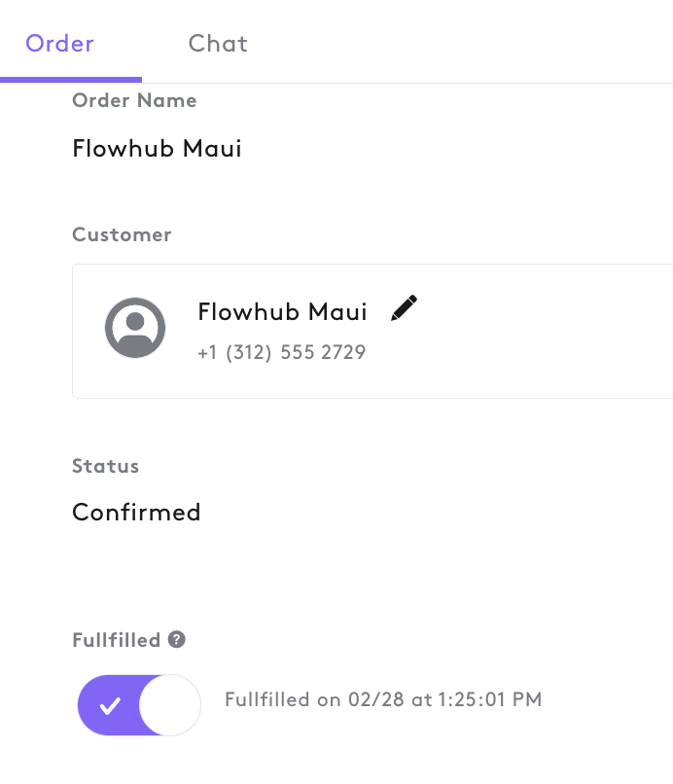Open the Fullfilled help question-mark icon
The image size is (673, 784).
176,639
